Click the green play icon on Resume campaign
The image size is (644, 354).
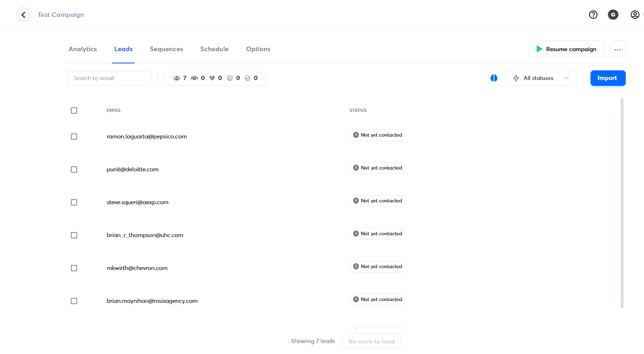[x=539, y=49]
